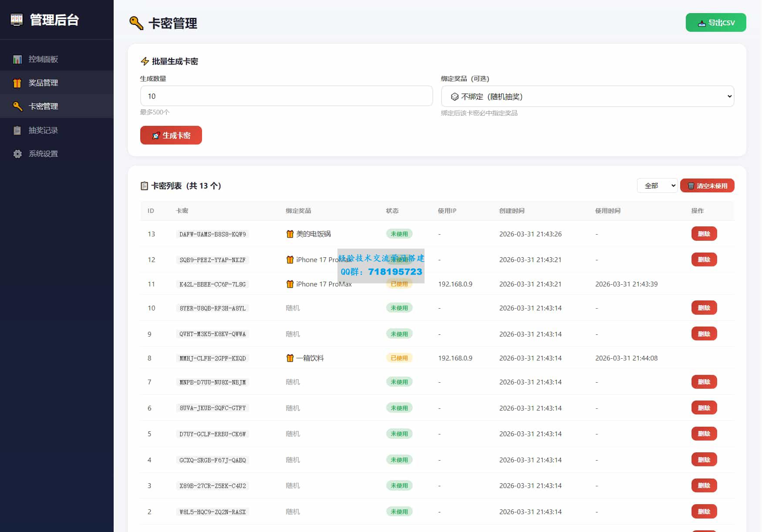Focus the 生成数量 input field

(287, 96)
